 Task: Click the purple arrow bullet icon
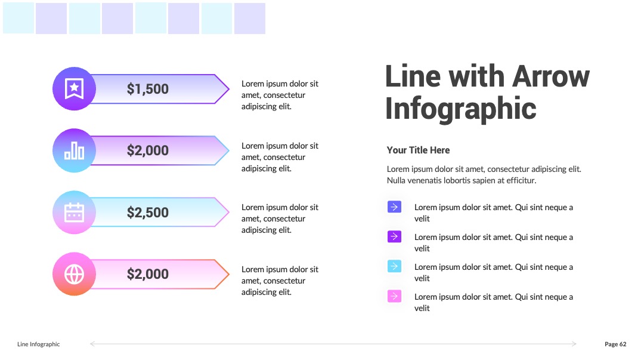pos(394,236)
